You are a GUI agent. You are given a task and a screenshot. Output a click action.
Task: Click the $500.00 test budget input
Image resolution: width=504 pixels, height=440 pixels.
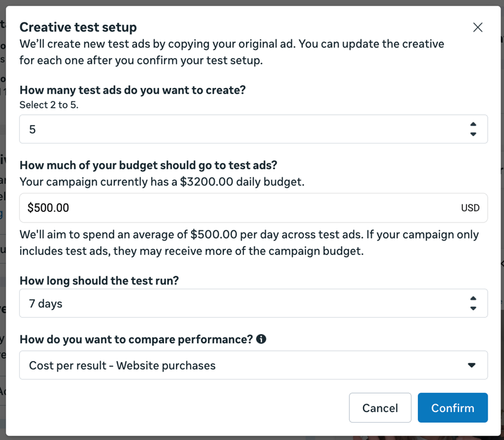[x=235, y=208]
